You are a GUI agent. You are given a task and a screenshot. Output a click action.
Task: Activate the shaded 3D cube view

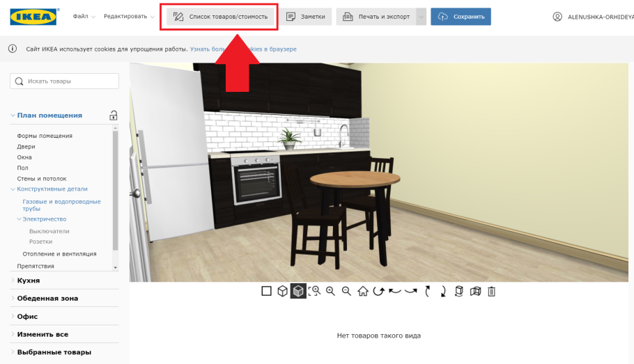click(x=298, y=292)
